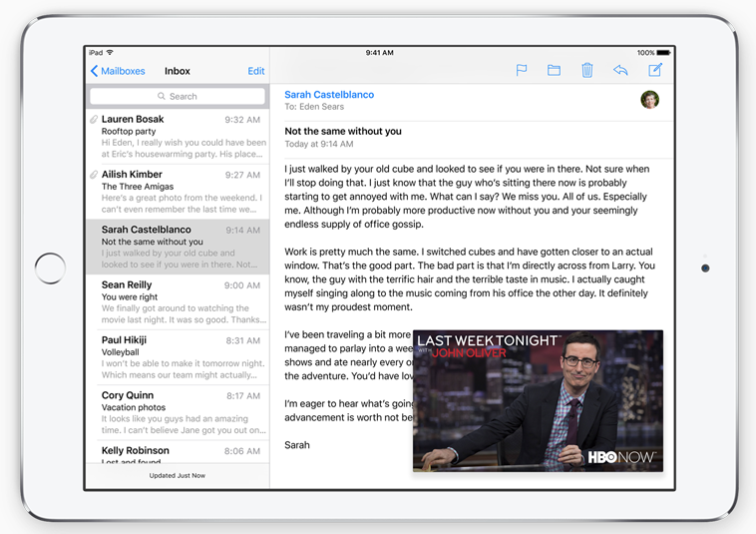Viewport: 756px width, 534px height.
Task: Go back to Mailboxes
Action: pyautogui.click(x=118, y=72)
